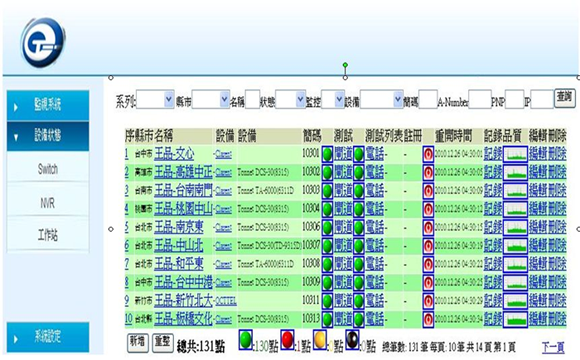580x360 pixels.
Task: Click the green legend light showing 130 points
Action: 246,339
